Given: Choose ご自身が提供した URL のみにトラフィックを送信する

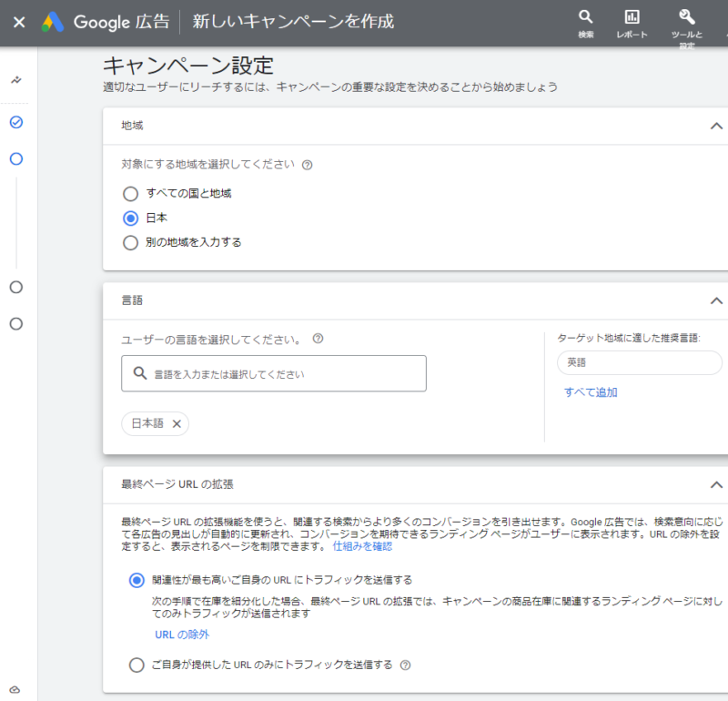Looking at the screenshot, I should [x=136, y=665].
